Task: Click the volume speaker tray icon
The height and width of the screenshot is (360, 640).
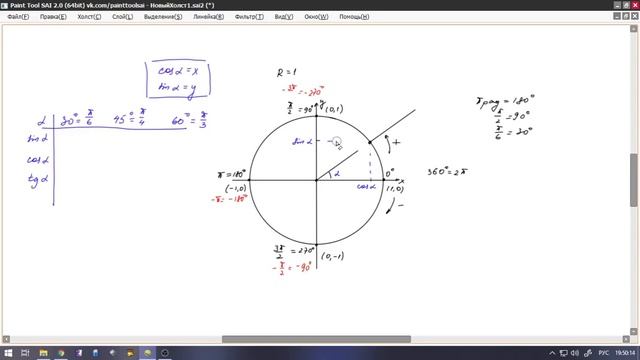Action: (575, 353)
